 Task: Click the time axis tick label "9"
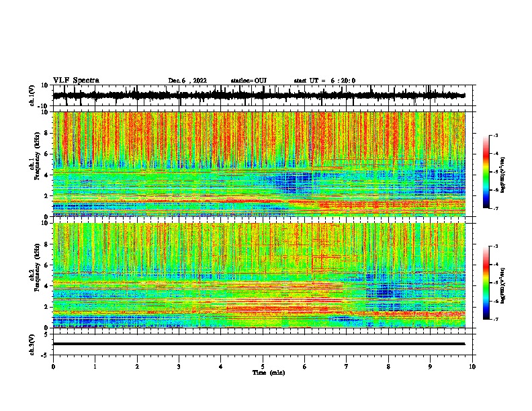(x=430, y=366)
